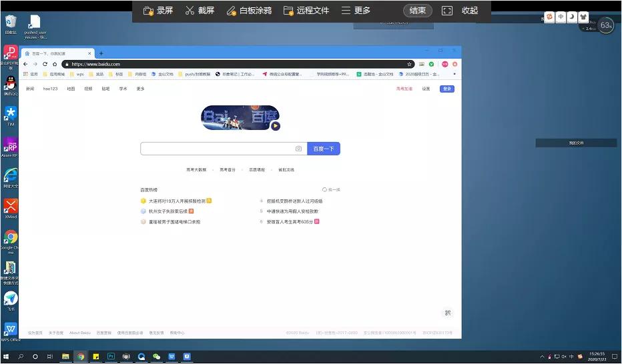The image size is (622, 364).
Task: Open Windows notification center
Action: [x=615, y=357]
